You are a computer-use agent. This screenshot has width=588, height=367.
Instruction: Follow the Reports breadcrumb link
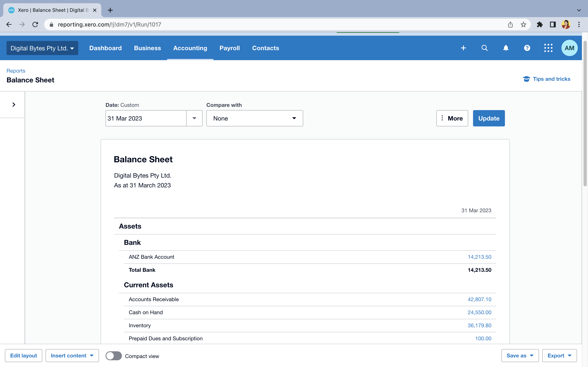coord(16,71)
